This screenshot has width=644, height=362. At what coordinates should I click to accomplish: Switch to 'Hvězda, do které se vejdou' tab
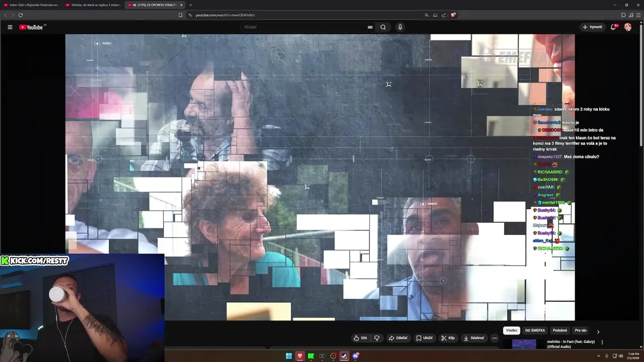93,5
